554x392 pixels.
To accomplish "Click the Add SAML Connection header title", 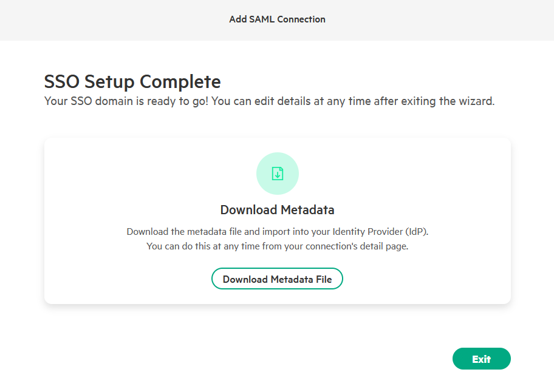I will pos(277,19).
